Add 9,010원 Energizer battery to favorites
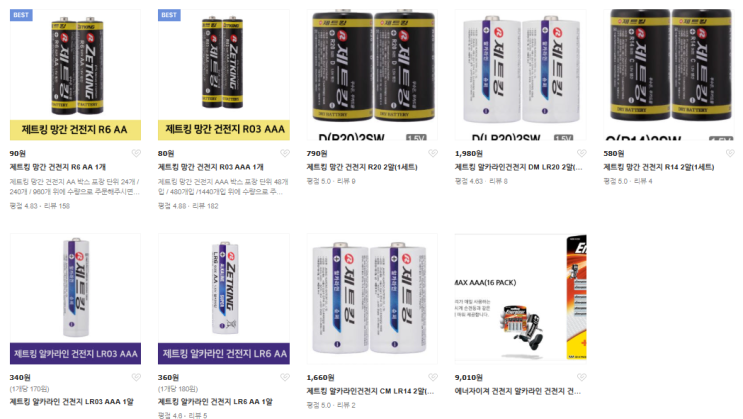Screen dimensions: 743x419 click(581, 377)
